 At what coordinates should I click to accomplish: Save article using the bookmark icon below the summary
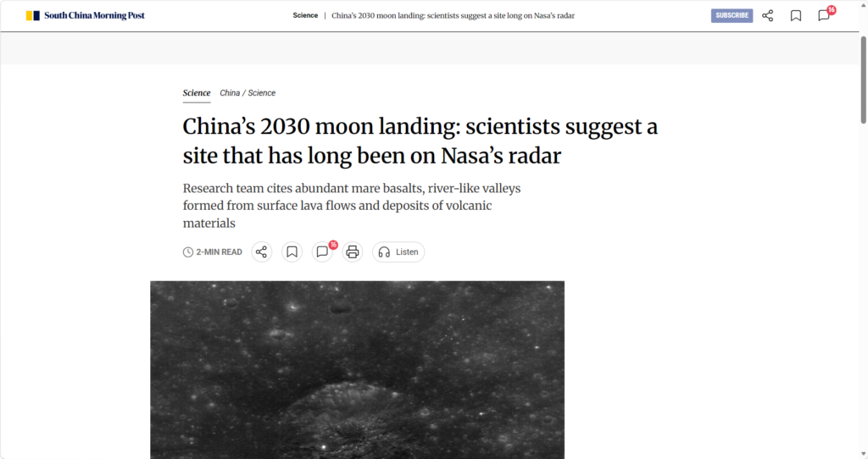tap(292, 252)
